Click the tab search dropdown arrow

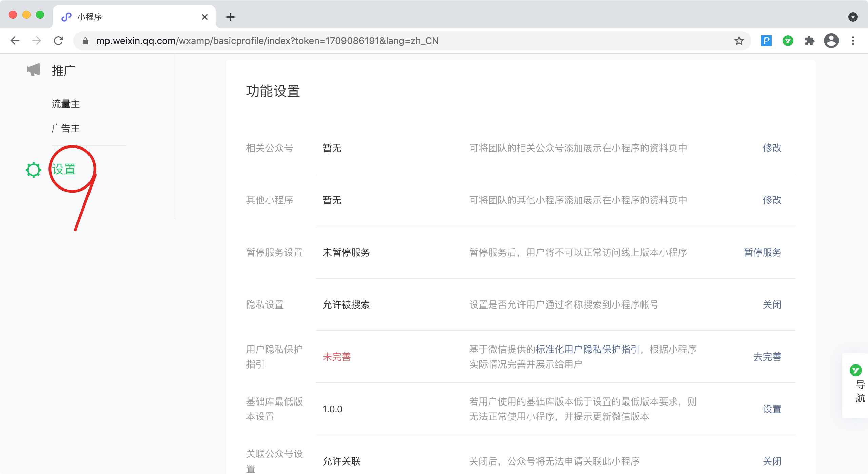point(853,17)
